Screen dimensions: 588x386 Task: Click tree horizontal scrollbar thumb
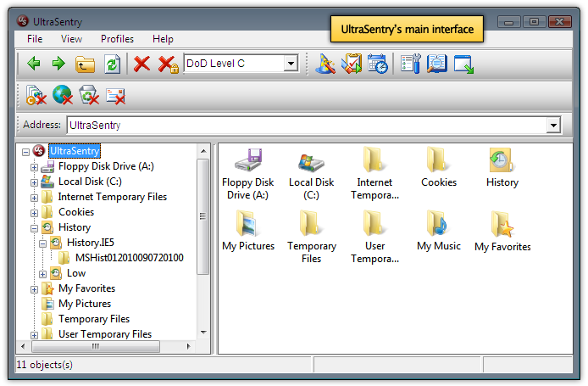[96, 346]
